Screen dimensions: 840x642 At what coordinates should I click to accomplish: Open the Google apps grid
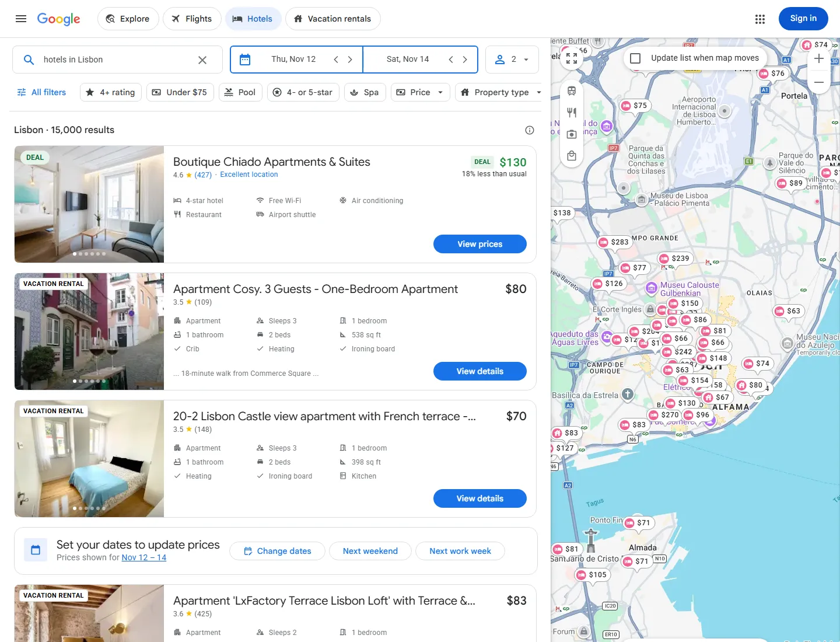759,19
